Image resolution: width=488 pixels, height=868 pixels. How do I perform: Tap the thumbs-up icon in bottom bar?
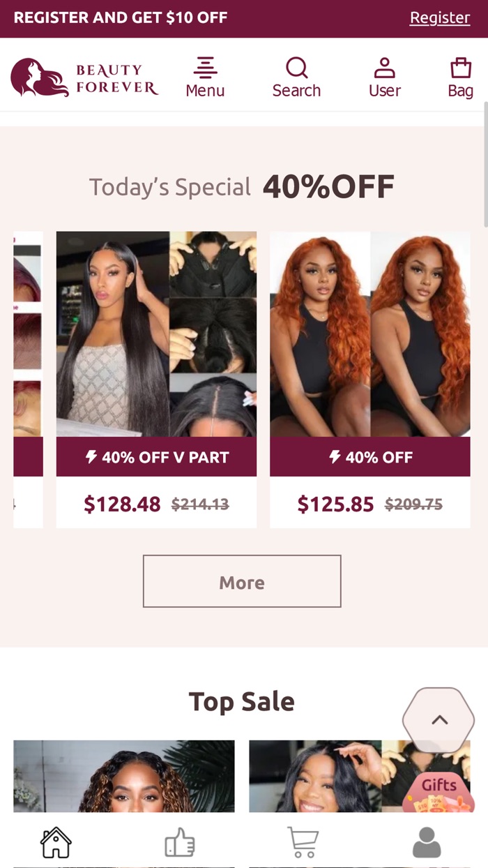180,842
